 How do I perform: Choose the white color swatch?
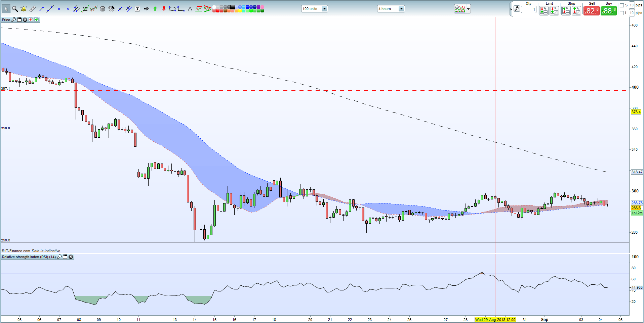click(x=214, y=7)
